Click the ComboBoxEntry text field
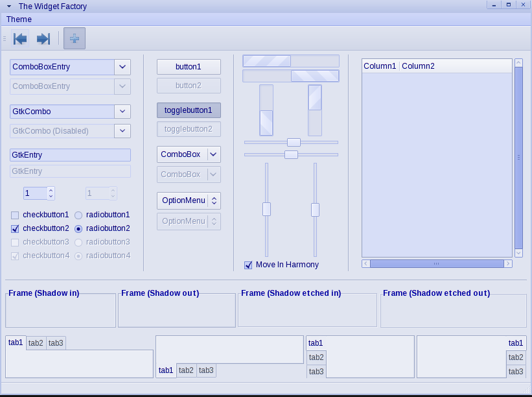 62,67
